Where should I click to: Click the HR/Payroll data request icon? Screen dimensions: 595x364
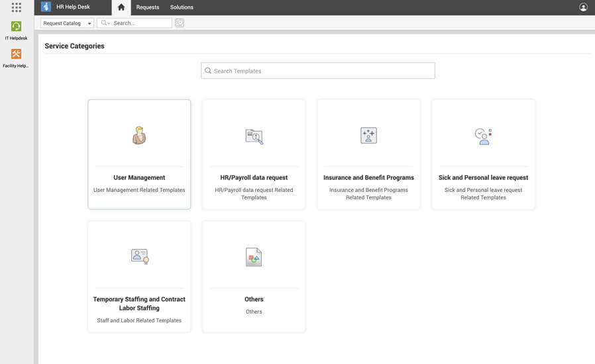pos(254,136)
